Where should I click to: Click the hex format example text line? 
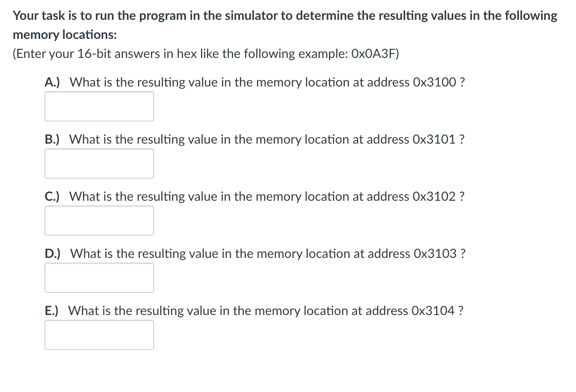click(x=206, y=54)
